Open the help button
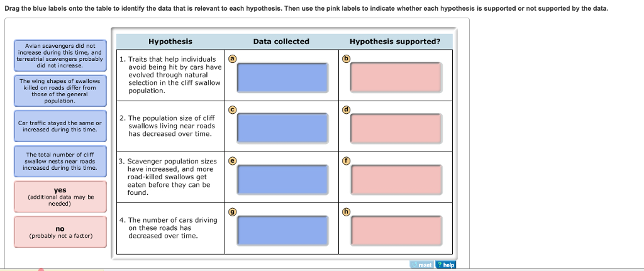Image resolution: width=644 pixels, height=271 pixels. [x=446, y=265]
